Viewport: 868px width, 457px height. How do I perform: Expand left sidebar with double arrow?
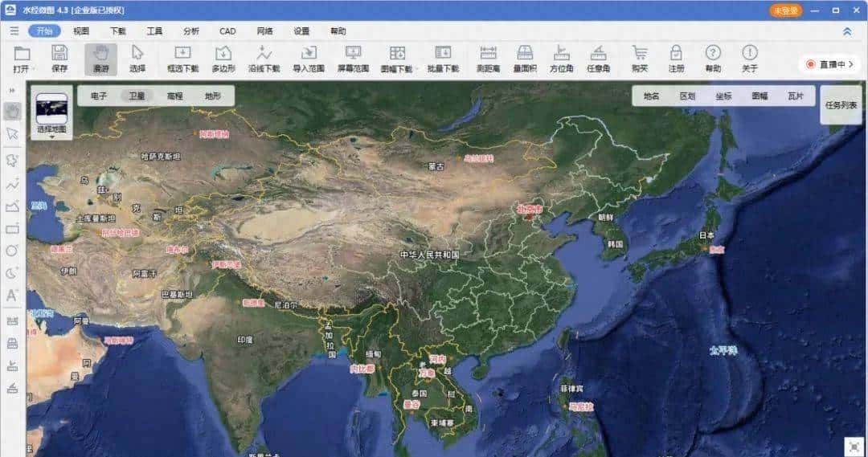(12, 90)
